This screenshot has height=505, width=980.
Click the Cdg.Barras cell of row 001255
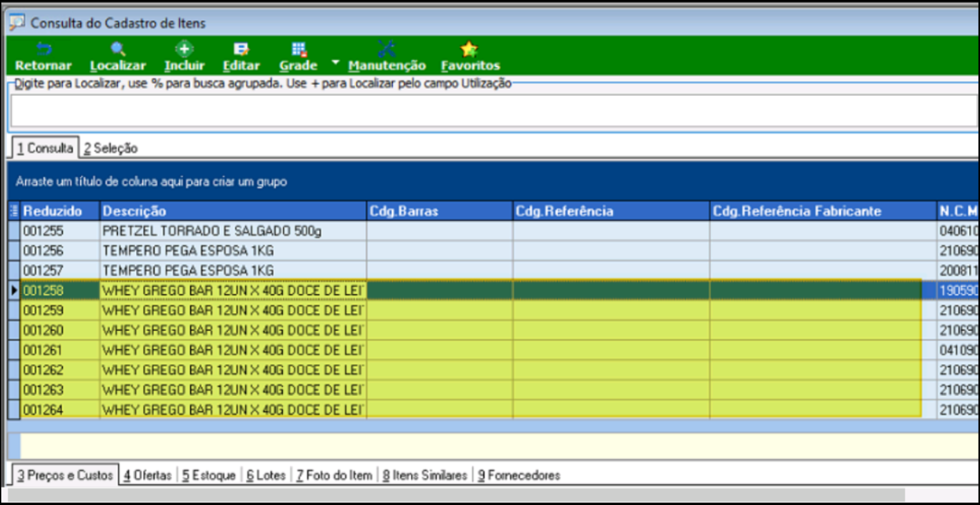click(440, 231)
